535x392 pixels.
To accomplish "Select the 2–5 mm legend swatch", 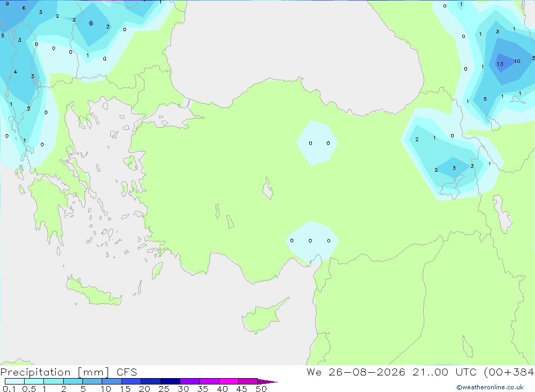I will point(73,381).
